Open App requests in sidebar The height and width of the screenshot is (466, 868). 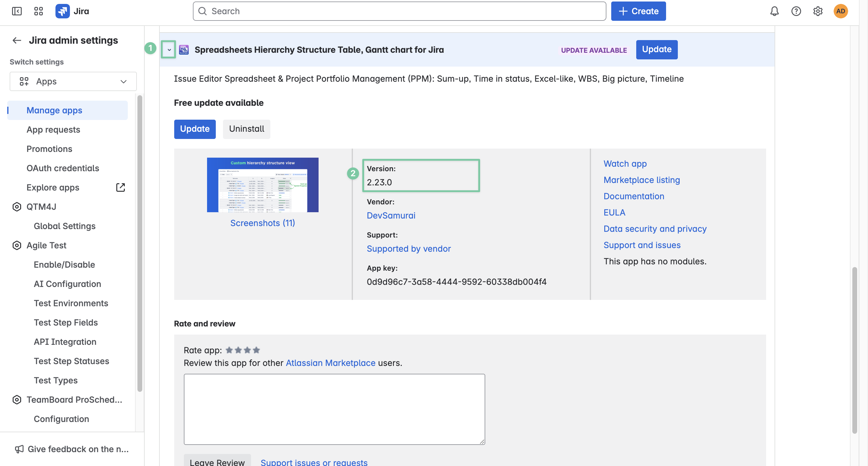click(53, 129)
